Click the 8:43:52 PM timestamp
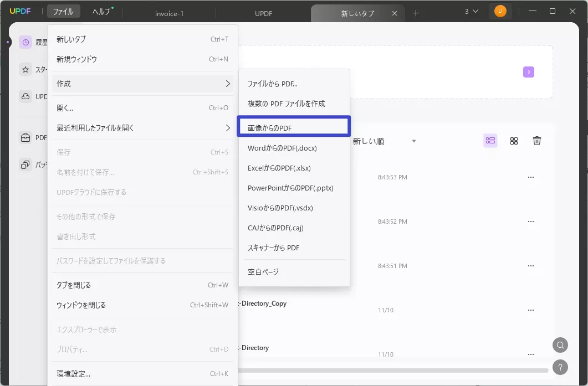This screenshot has height=386, width=588. [392, 222]
